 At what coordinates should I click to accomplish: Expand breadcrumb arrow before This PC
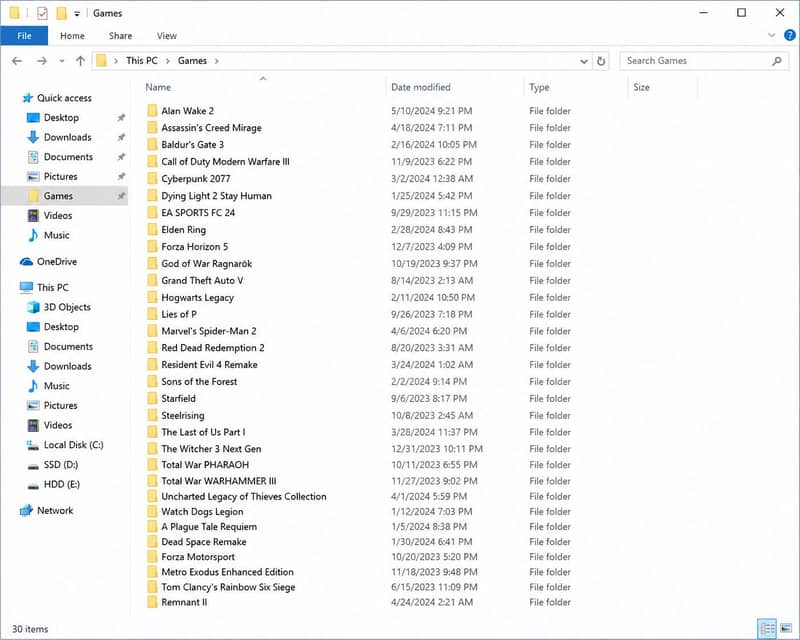click(116, 61)
